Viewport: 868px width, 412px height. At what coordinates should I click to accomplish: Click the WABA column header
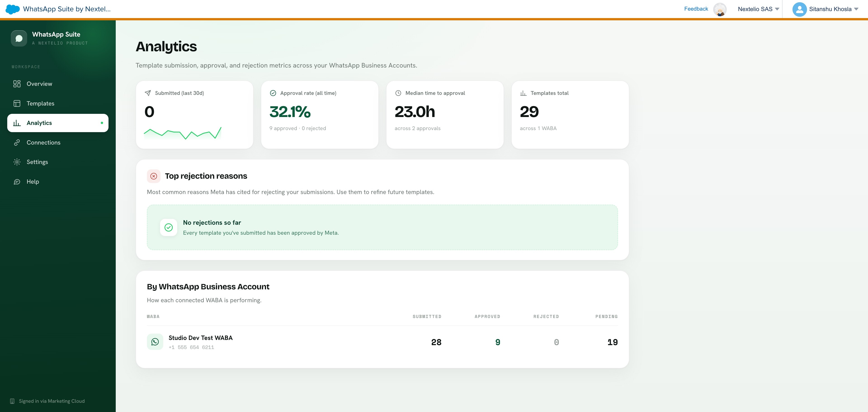point(153,316)
